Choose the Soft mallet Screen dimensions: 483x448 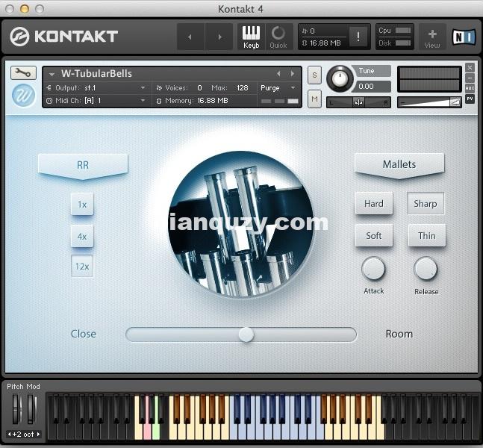click(374, 236)
